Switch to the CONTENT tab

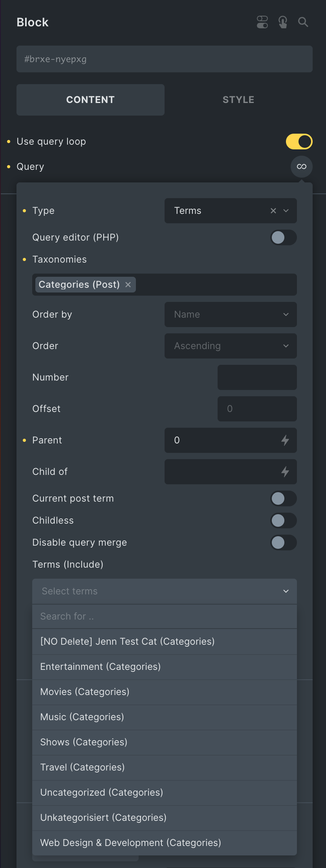coord(90,99)
